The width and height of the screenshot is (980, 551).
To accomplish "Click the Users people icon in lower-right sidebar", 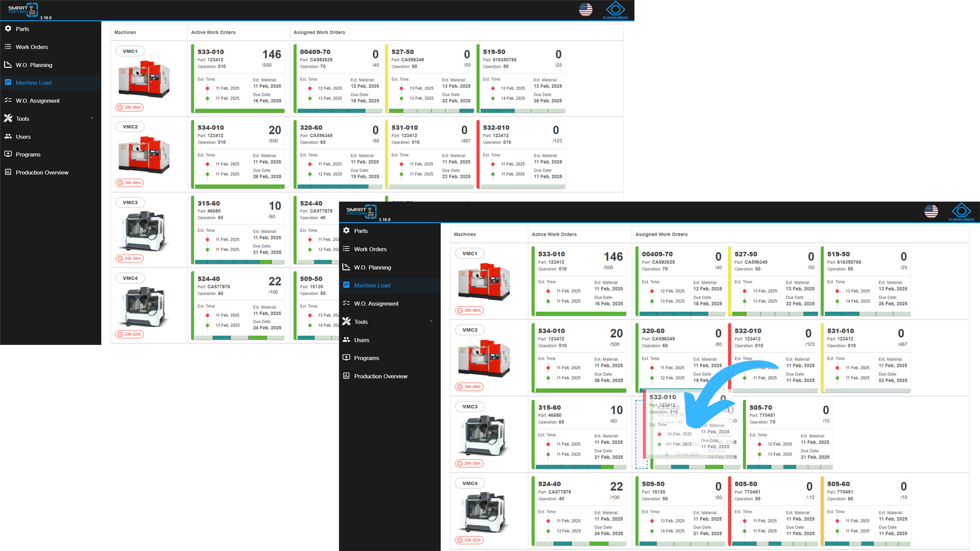I will click(x=347, y=340).
